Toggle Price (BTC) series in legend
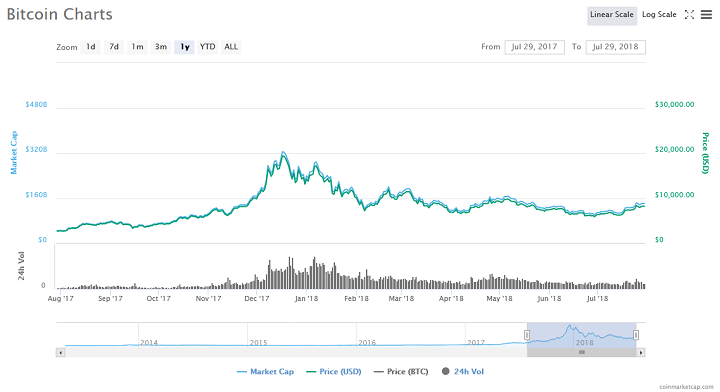720x392 pixels. tap(401, 371)
